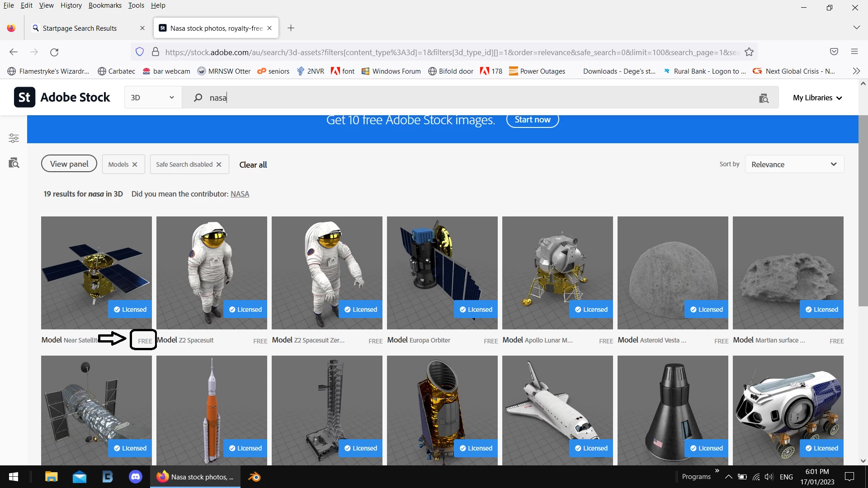Click the find similar icon in left sidebar
The image size is (868, 488).
[14, 163]
